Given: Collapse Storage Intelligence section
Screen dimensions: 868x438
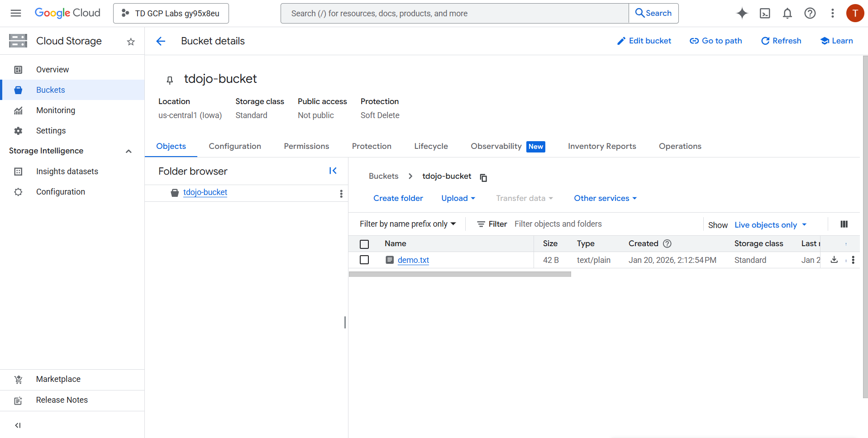Looking at the screenshot, I should click(129, 151).
